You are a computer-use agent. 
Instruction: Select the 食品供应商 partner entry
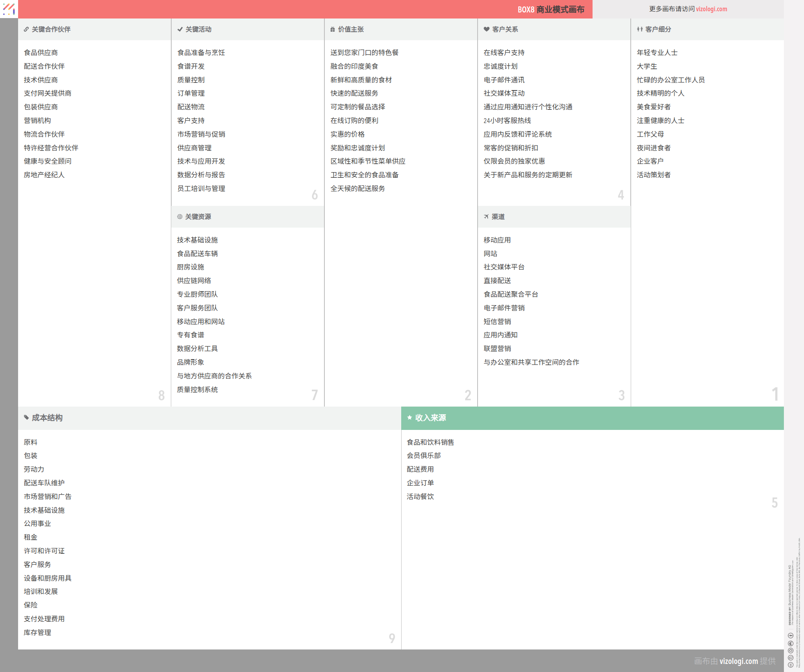(41, 53)
